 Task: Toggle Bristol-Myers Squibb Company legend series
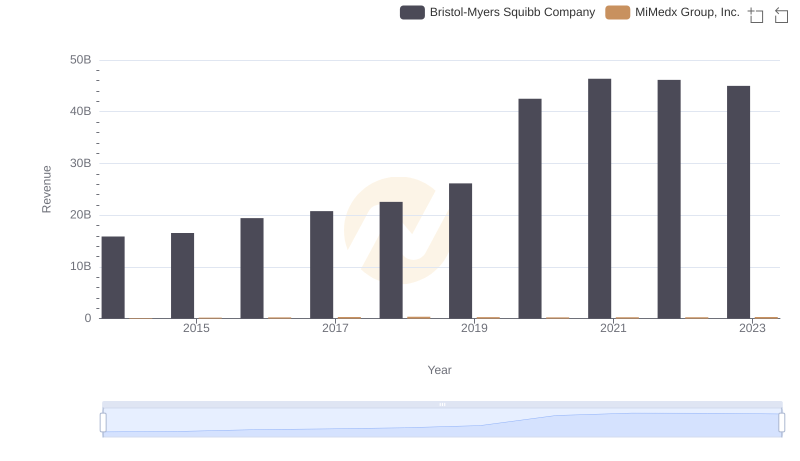tap(497, 12)
